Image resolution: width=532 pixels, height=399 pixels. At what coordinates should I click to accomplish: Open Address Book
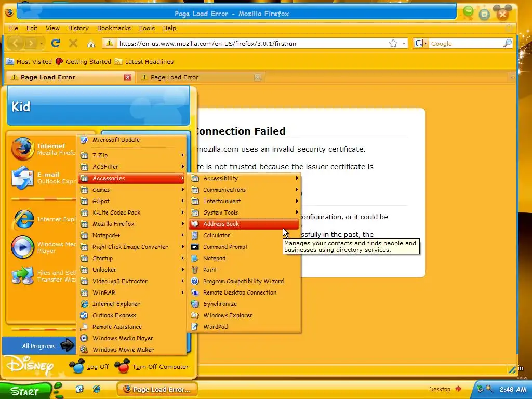pos(244,224)
